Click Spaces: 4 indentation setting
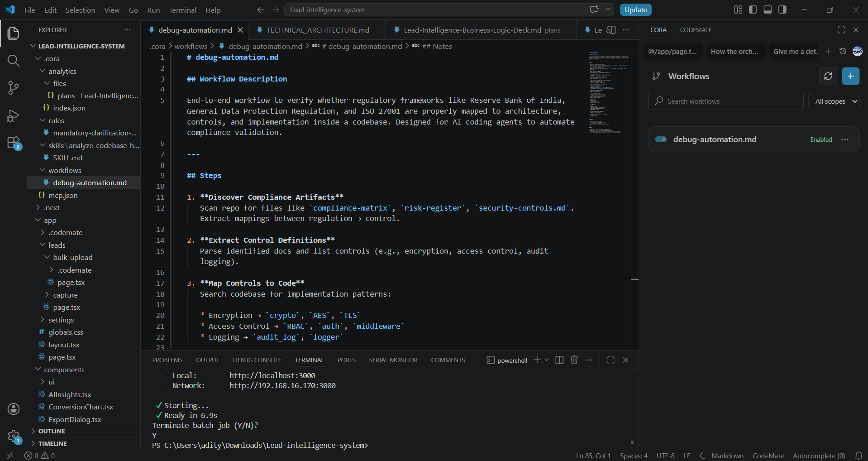Image resolution: width=868 pixels, height=461 pixels. point(634,456)
